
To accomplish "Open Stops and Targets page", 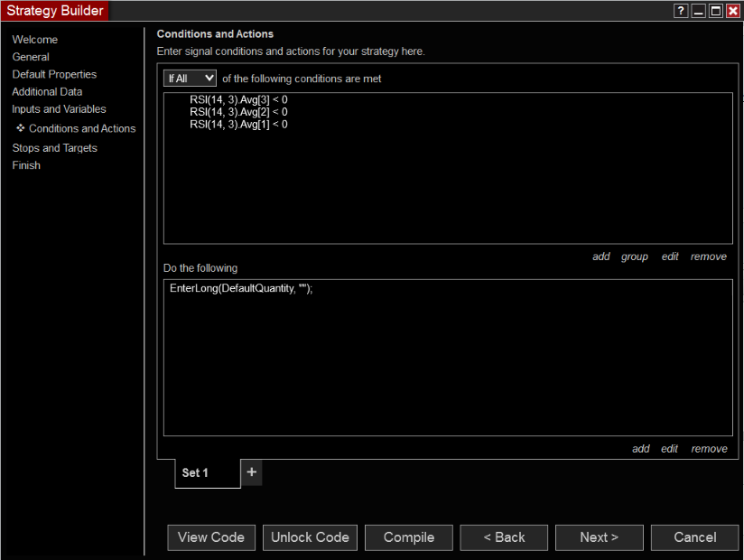I will [x=54, y=148].
